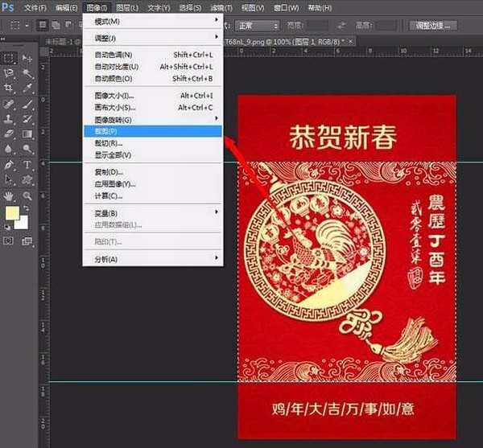Open the 正常 style dropdown

(x=257, y=26)
